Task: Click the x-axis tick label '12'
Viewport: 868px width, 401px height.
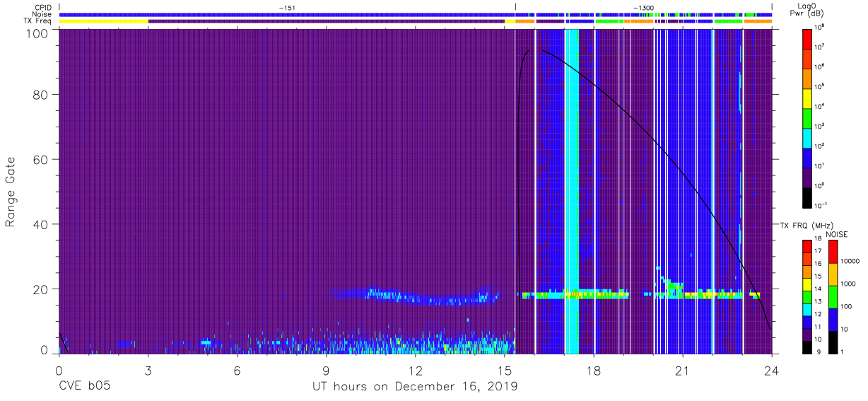Action: [x=415, y=370]
